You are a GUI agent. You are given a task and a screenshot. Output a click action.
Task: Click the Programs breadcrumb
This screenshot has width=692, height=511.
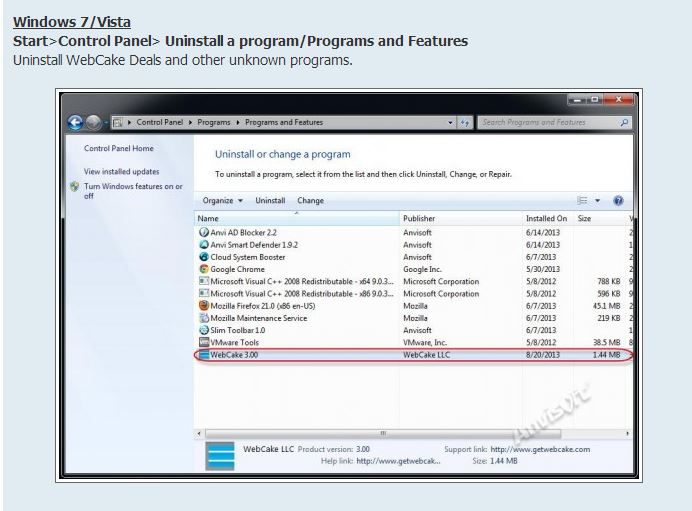[x=214, y=122]
